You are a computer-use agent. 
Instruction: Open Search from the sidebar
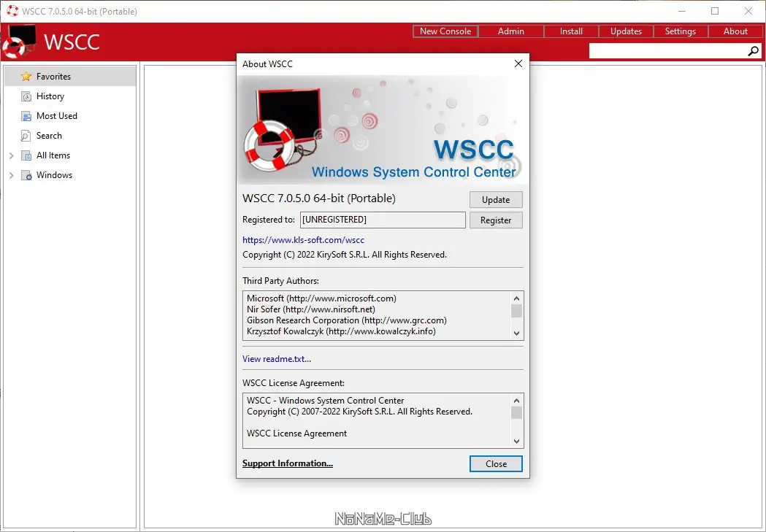pyautogui.click(x=48, y=135)
